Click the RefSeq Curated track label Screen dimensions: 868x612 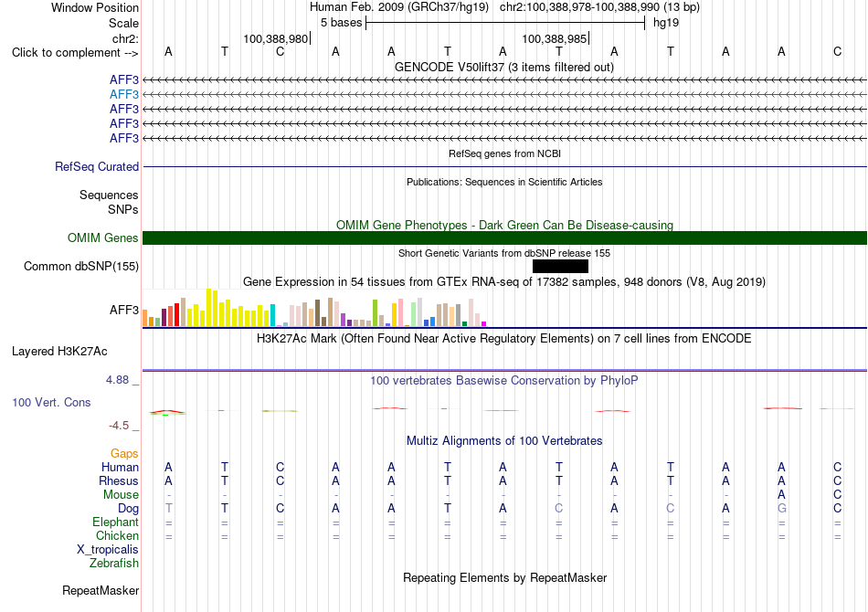pyautogui.click(x=97, y=166)
